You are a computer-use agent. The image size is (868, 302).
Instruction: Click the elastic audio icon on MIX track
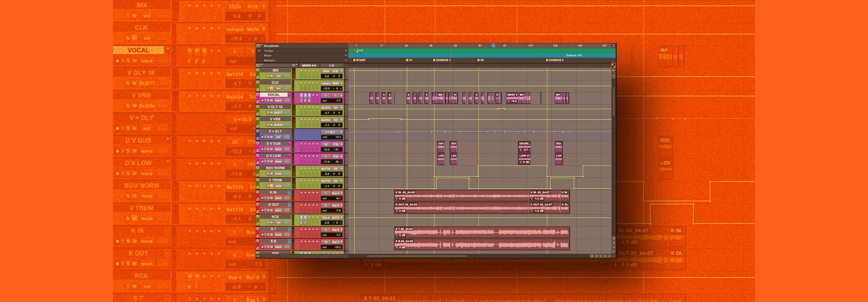(258, 77)
